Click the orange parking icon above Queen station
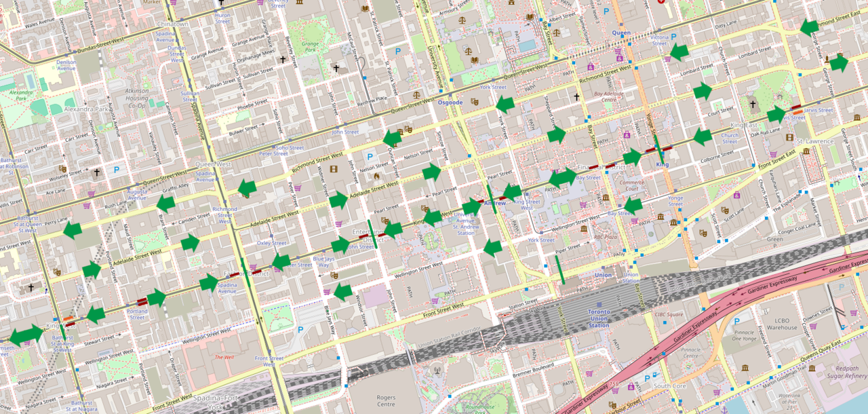Image resolution: width=868 pixels, height=414 pixels. [x=606, y=11]
